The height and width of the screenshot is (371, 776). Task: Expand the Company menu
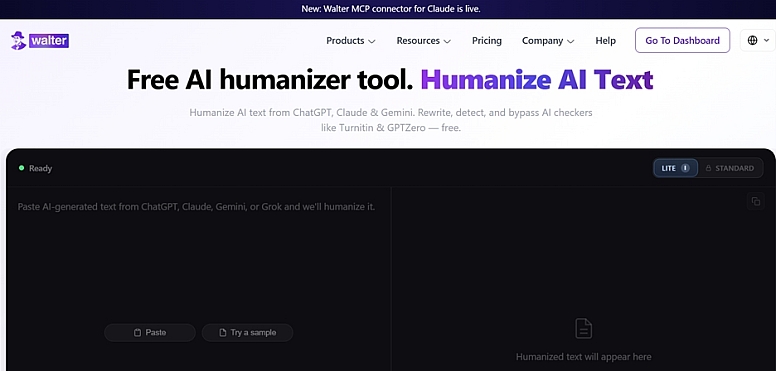coord(548,41)
